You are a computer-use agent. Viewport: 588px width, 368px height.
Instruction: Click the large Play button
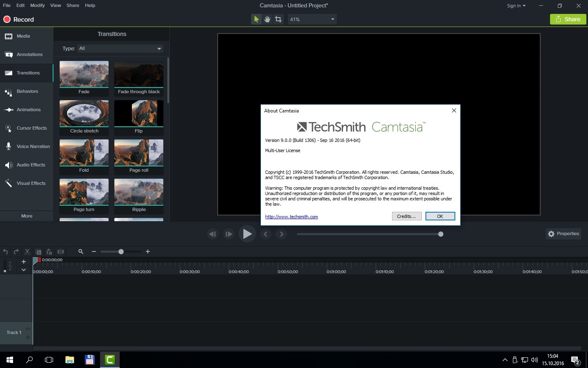tap(247, 234)
